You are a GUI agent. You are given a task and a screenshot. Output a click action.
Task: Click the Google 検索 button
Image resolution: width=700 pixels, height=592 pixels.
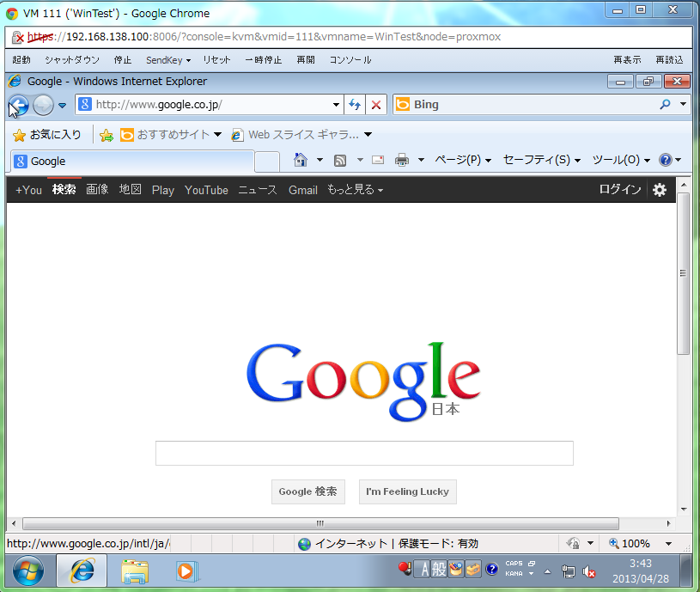click(x=308, y=491)
